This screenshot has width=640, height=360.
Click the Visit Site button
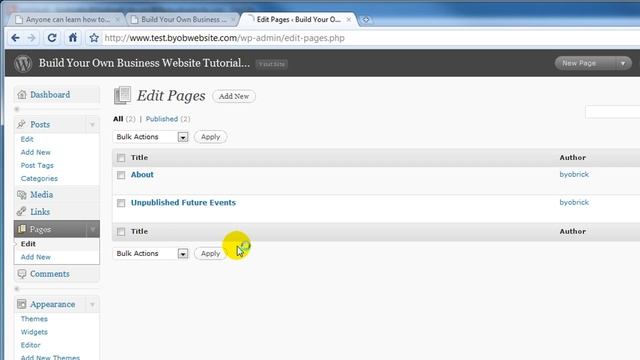tap(272, 64)
